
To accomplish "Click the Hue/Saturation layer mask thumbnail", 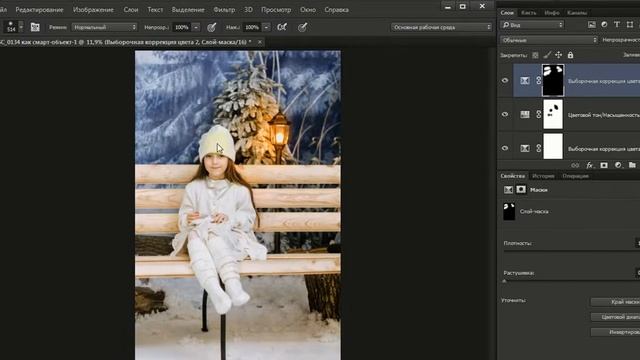I will (553, 114).
